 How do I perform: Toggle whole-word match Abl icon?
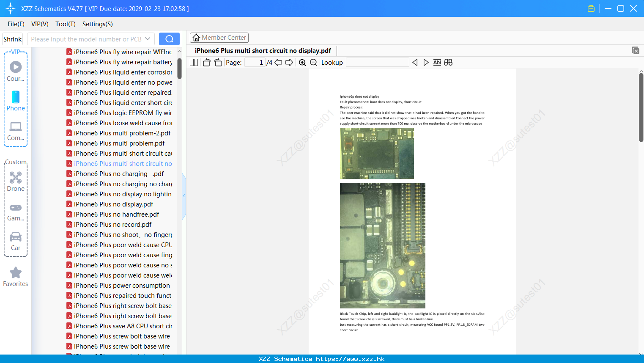click(437, 63)
